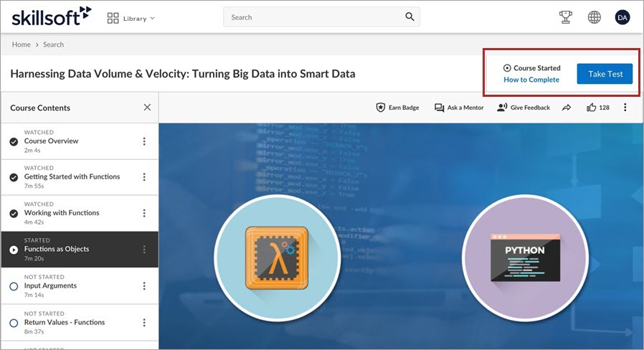The height and width of the screenshot is (350, 644).
Task: Go to the Search breadcrumb
Action: click(x=53, y=44)
